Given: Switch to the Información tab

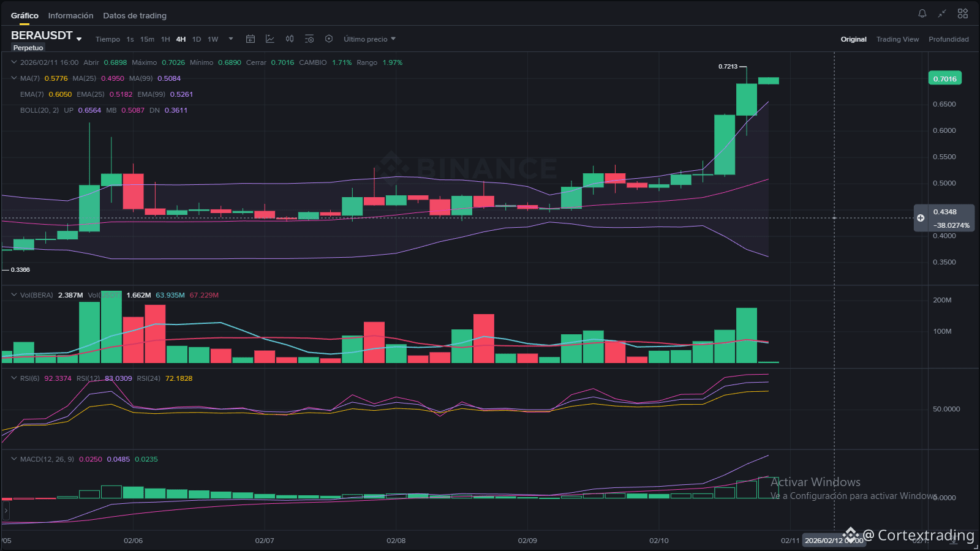Looking at the screenshot, I should [71, 16].
